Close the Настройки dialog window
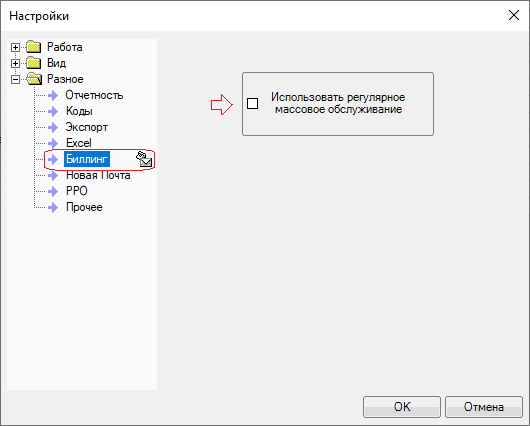Viewport: 530px width, 426px height. 514,15
